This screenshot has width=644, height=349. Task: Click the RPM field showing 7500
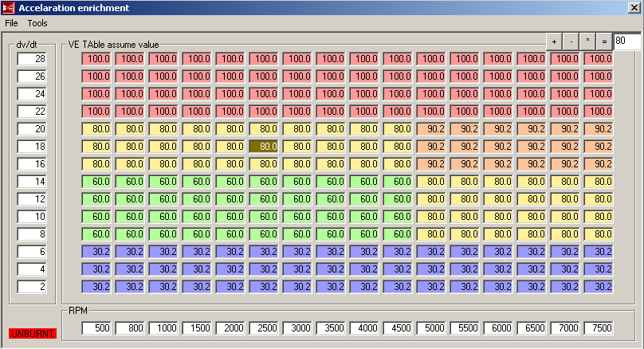point(599,328)
